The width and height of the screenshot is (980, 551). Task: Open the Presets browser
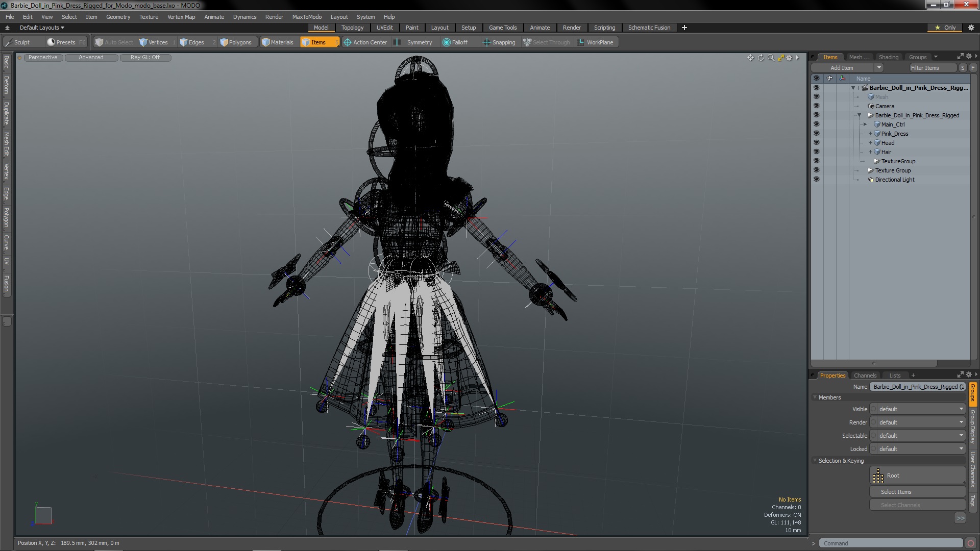coord(66,42)
